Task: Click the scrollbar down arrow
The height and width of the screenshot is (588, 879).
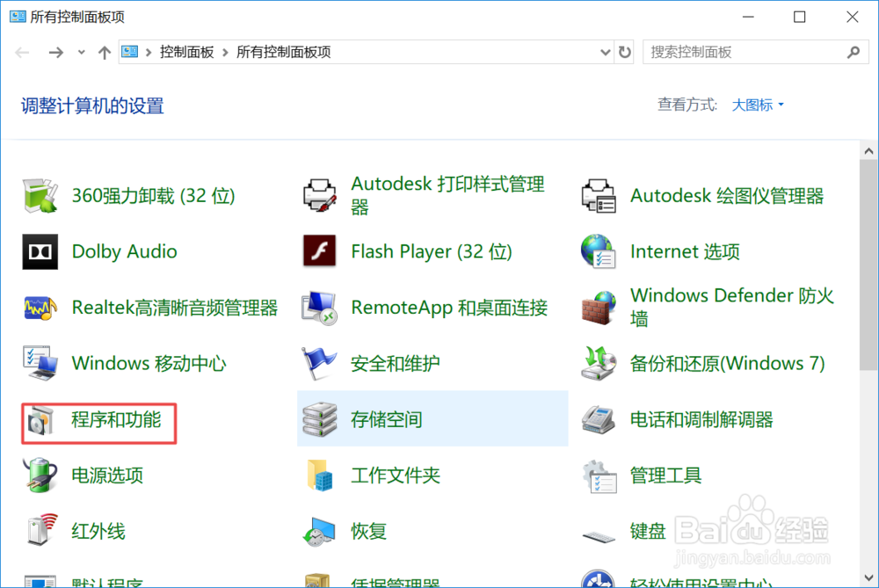Action: tap(869, 577)
